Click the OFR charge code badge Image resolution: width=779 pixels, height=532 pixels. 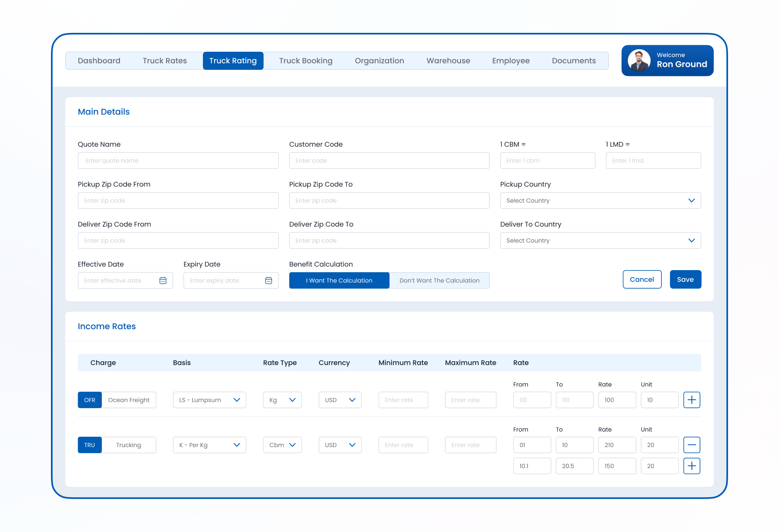tap(90, 400)
